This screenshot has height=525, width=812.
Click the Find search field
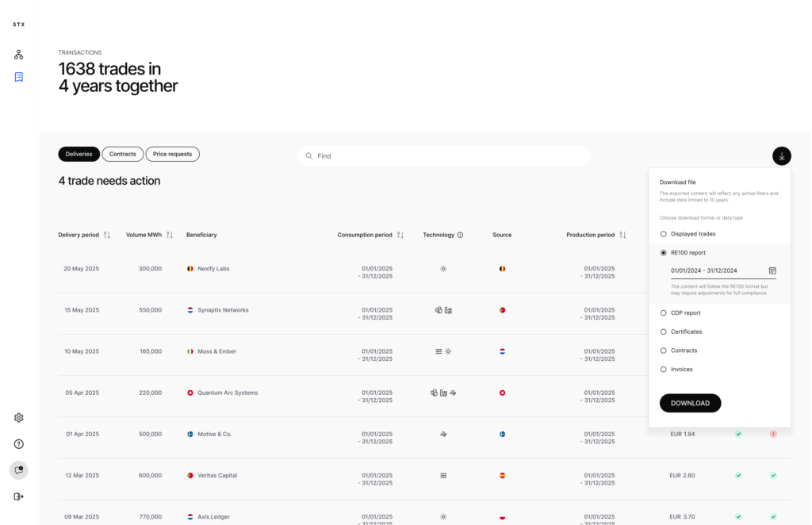click(x=444, y=156)
